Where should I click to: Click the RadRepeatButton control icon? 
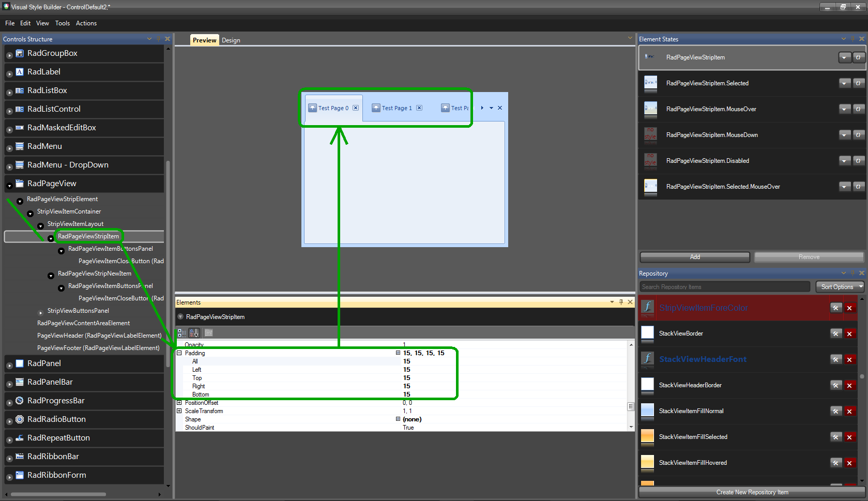point(20,438)
